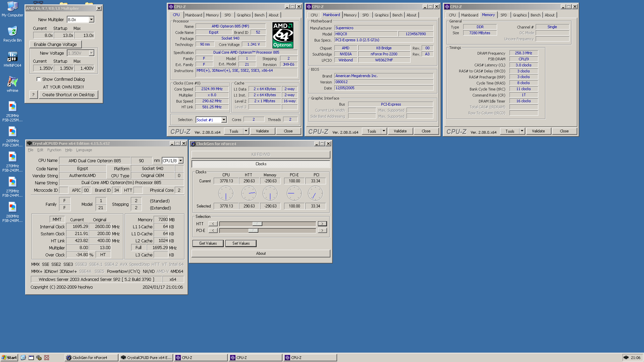Click Get Values in ClockGen
The height and width of the screenshot is (362, 644).
pyautogui.click(x=208, y=243)
